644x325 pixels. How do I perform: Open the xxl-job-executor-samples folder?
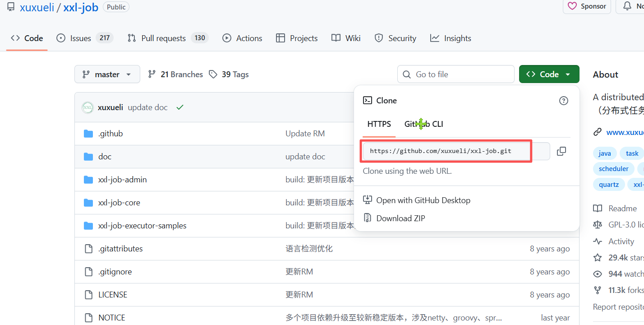tap(143, 226)
